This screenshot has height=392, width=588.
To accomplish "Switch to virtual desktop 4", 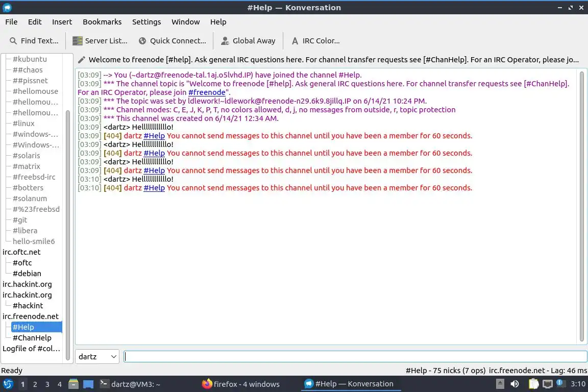I will point(60,384).
